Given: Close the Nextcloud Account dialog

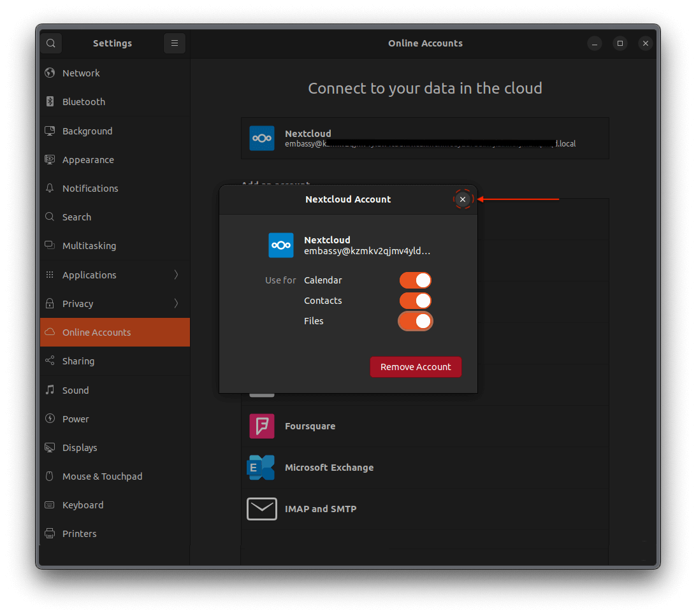Looking at the screenshot, I should click(463, 199).
